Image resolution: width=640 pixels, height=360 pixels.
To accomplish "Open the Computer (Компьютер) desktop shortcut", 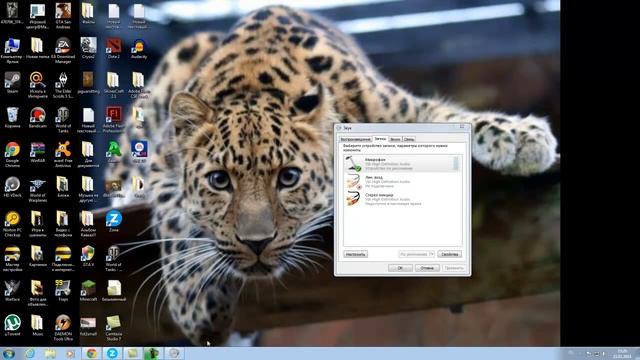I will coord(12,51).
